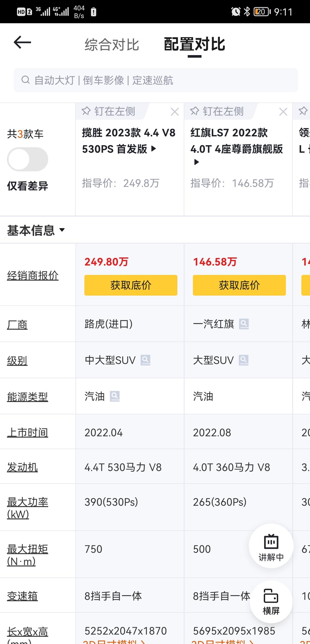Get bottom price for 249.80万 car
The width and height of the screenshot is (310, 644).
coord(131,285)
